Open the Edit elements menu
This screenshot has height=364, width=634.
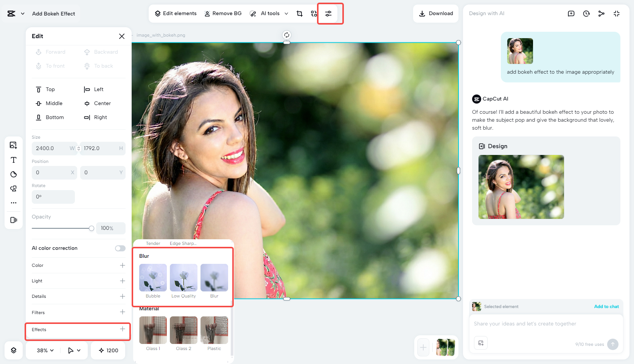[175, 13]
